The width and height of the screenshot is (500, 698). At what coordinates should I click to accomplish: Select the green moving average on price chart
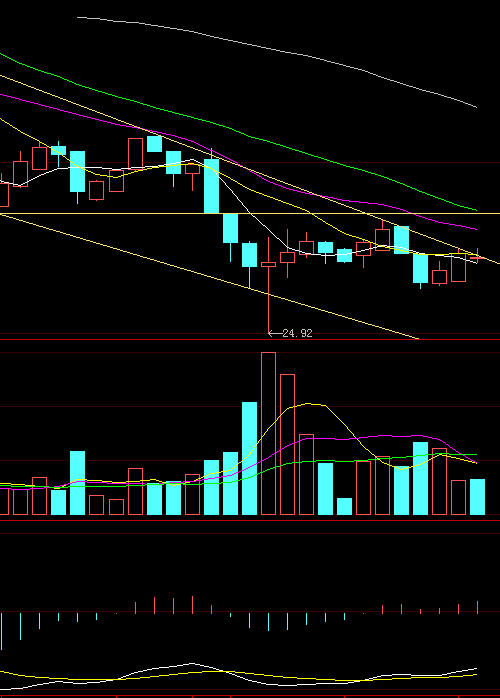coord(239,131)
